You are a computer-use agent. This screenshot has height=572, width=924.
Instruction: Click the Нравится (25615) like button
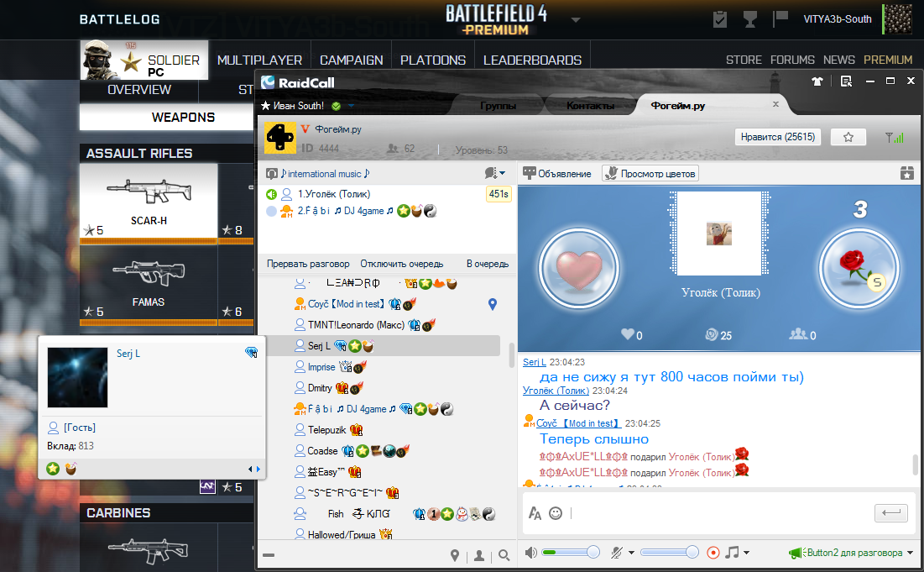[x=778, y=137]
